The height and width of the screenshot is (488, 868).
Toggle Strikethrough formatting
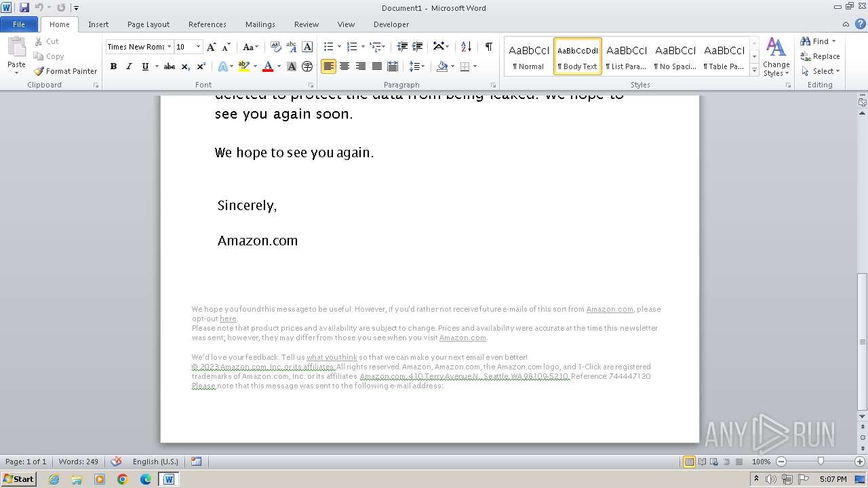pos(170,66)
